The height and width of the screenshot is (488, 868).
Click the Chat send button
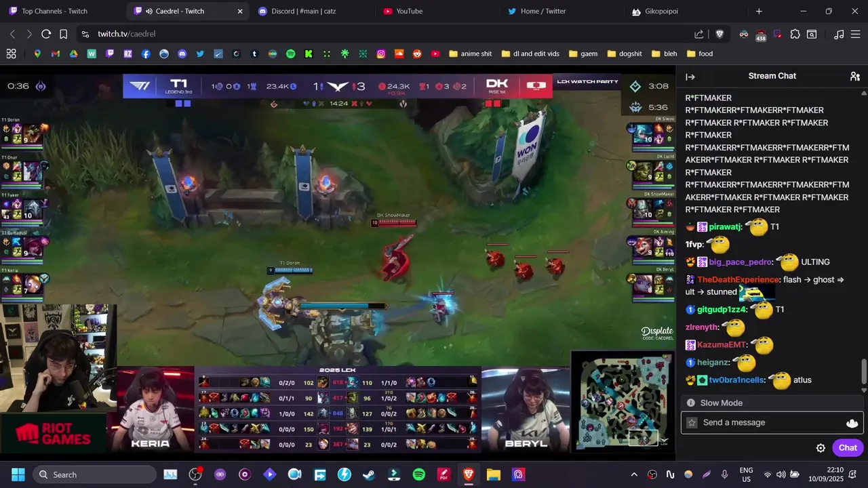(x=848, y=448)
